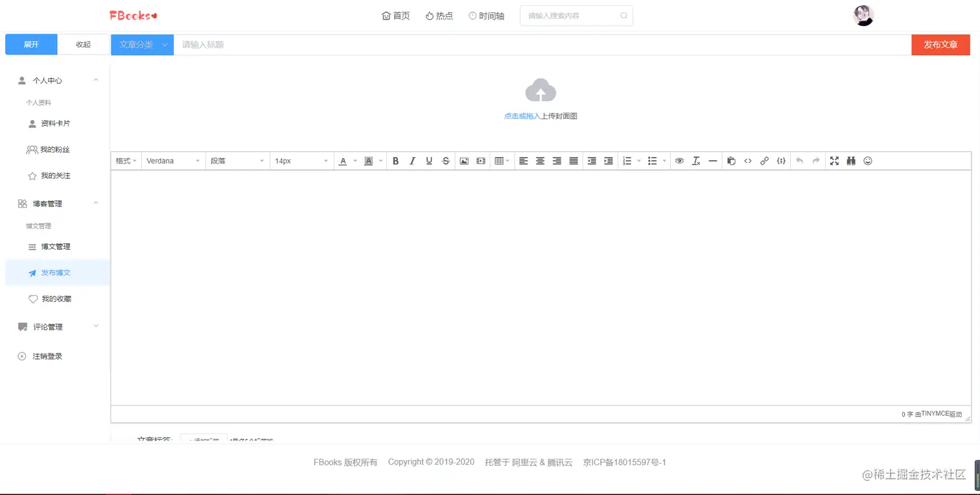Click the 发布文章 publish button
The height and width of the screenshot is (495, 980).
pyautogui.click(x=940, y=45)
